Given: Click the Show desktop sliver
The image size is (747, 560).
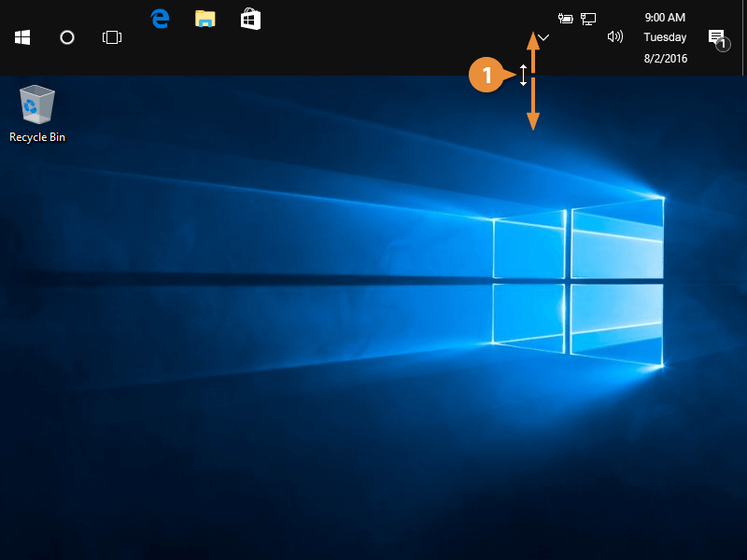Looking at the screenshot, I should (744, 37).
